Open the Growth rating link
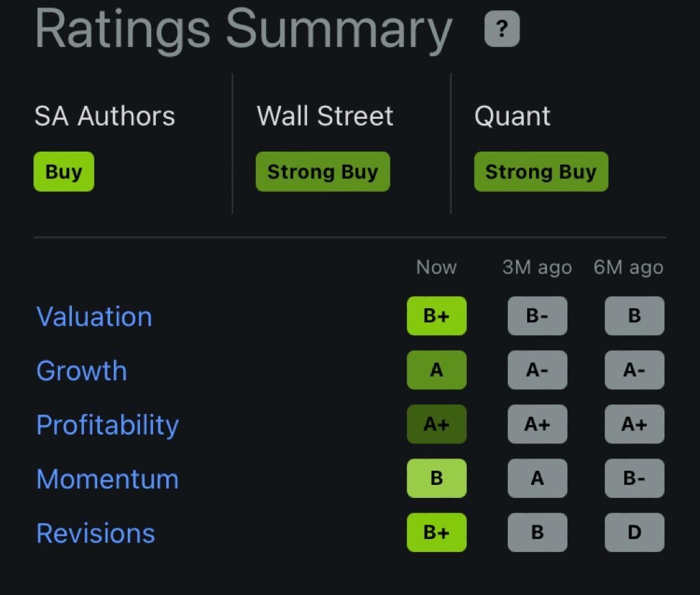The width and height of the screenshot is (700, 595). (x=81, y=370)
